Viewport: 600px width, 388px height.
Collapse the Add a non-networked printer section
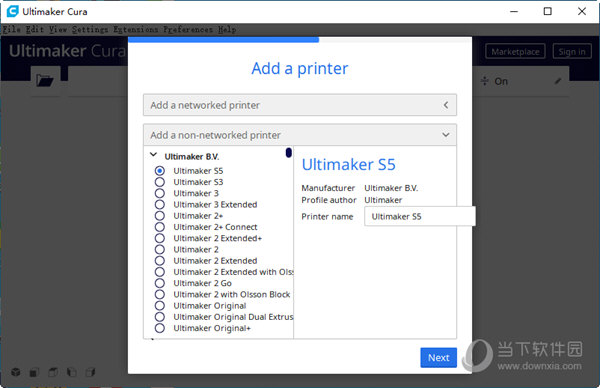[300, 135]
